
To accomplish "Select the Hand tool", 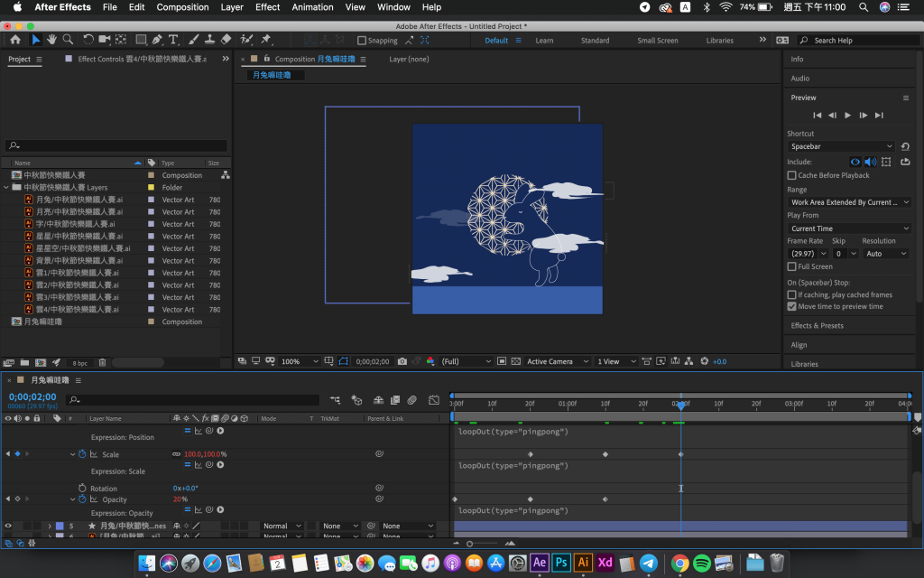I will point(52,40).
